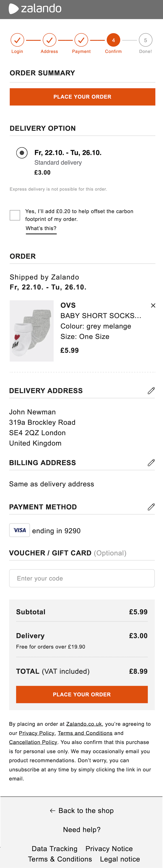Edit delivery address with pencil icon
Image resolution: width=163 pixels, height=868 pixels.
coord(151,390)
